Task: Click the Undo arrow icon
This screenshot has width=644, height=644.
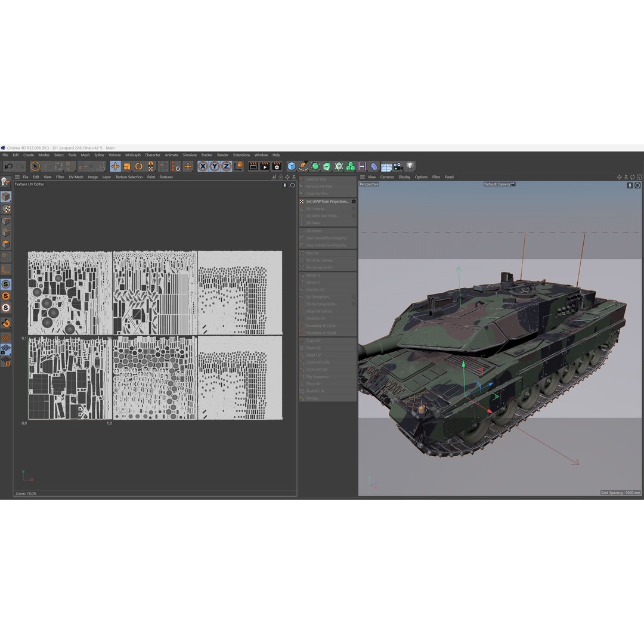Action: [8, 166]
